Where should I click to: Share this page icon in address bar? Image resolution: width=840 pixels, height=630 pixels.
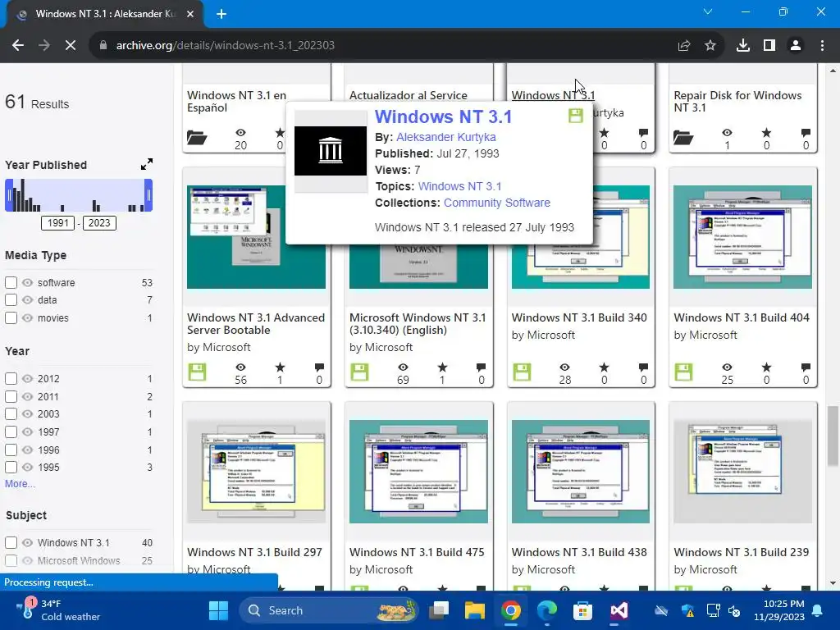coord(684,46)
